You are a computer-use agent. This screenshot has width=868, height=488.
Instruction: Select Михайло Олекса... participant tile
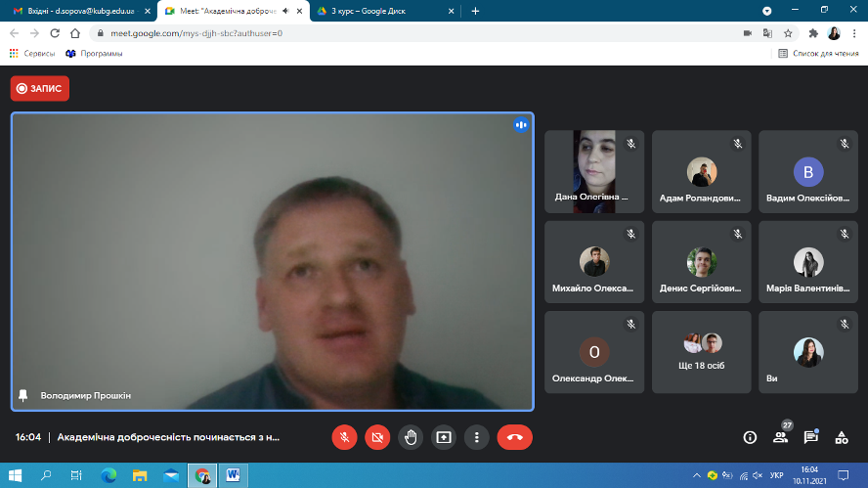click(x=594, y=262)
